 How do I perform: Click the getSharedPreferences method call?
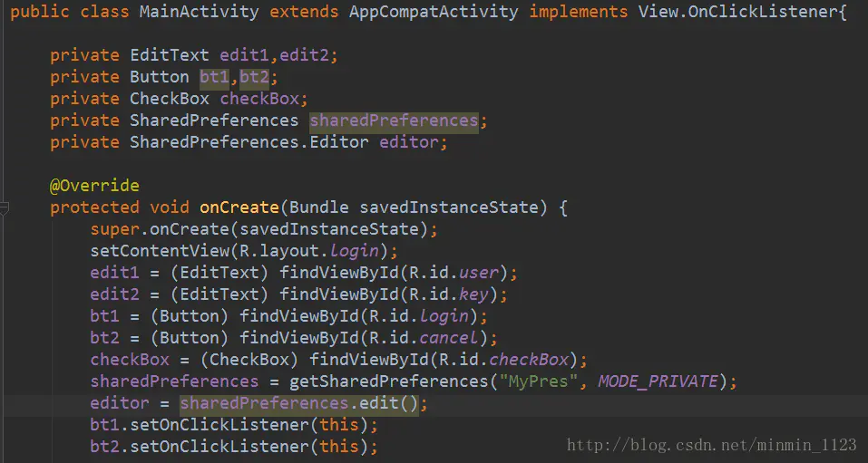click(x=388, y=381)
